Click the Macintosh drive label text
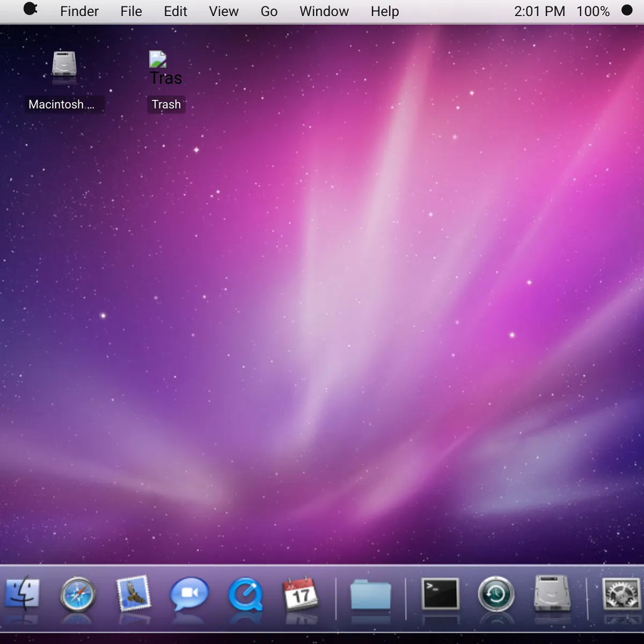Viewport: 644px width, 644px height. pyautogui.click(x=61, y=104)
